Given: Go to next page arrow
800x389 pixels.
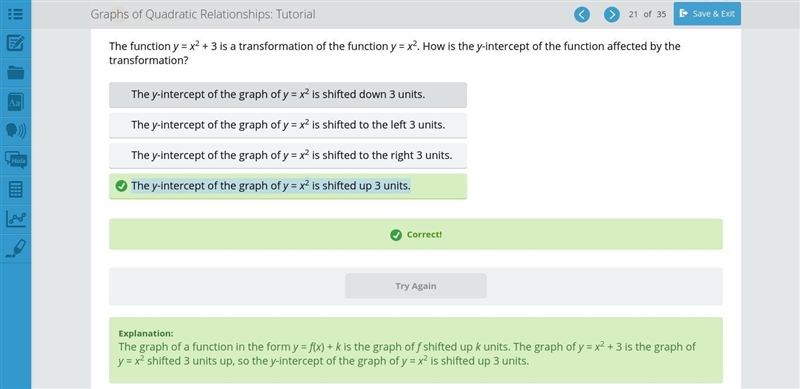Looking at the screenshot, I should click(612, 14).
